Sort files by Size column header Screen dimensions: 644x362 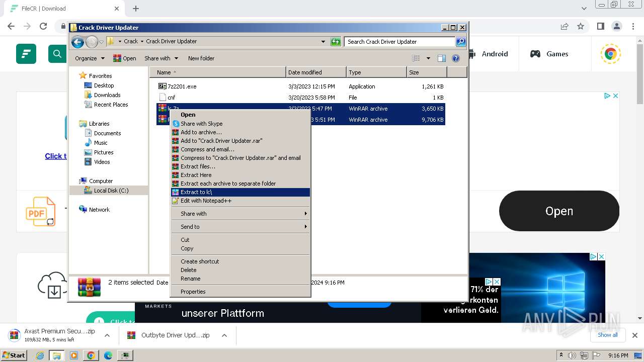pyautogui.click(x=427, y=72)
